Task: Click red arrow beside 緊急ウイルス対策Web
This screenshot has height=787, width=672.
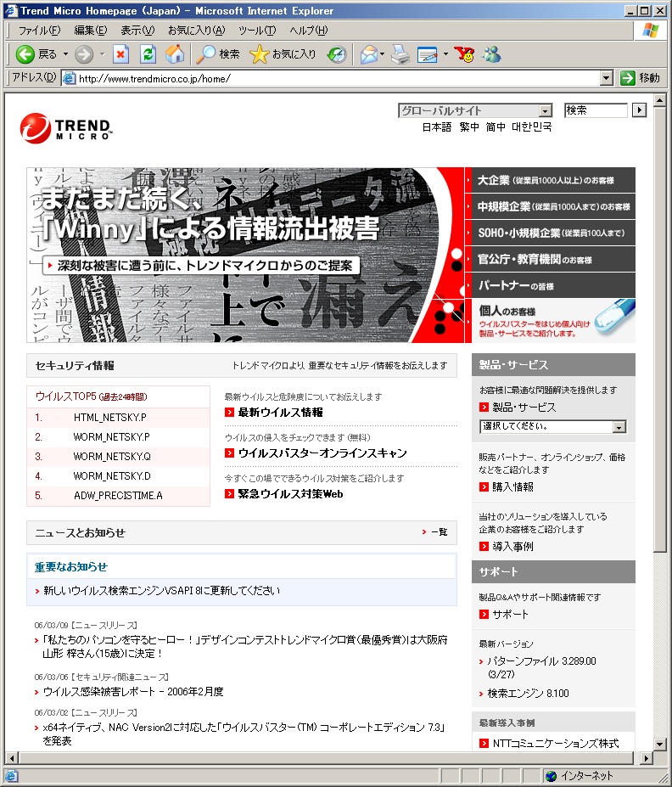Action: click(229, 494)
